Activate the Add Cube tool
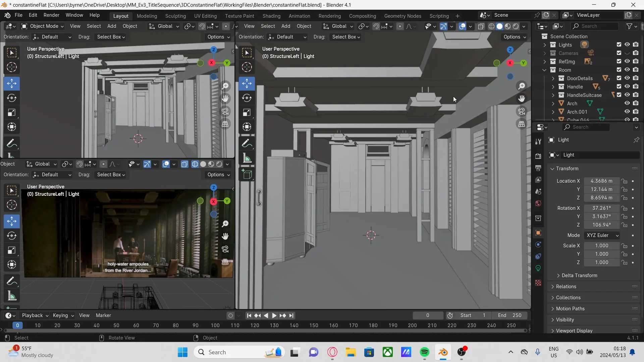The width and height of the screenshot is (644, 362). coord(247,174)
